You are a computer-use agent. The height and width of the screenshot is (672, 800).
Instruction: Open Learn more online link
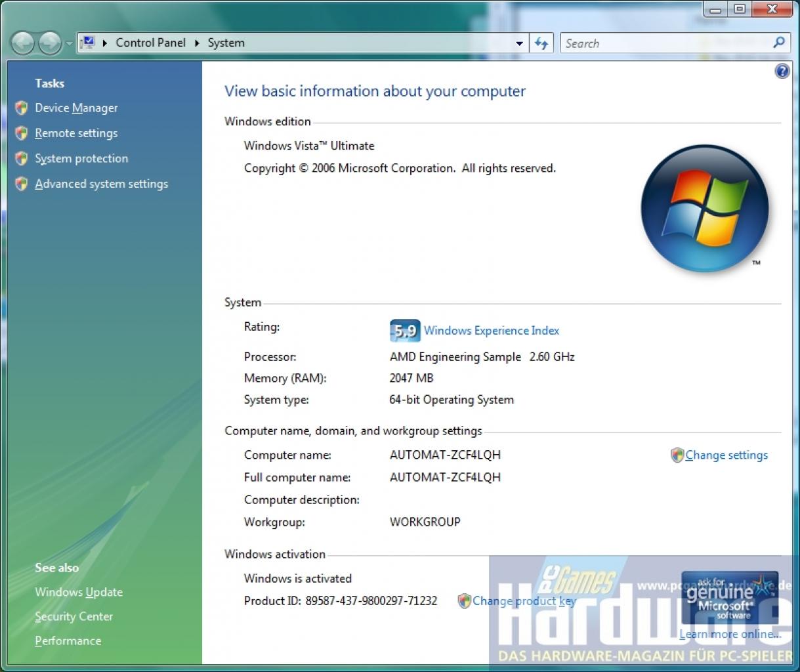point(730,634)
